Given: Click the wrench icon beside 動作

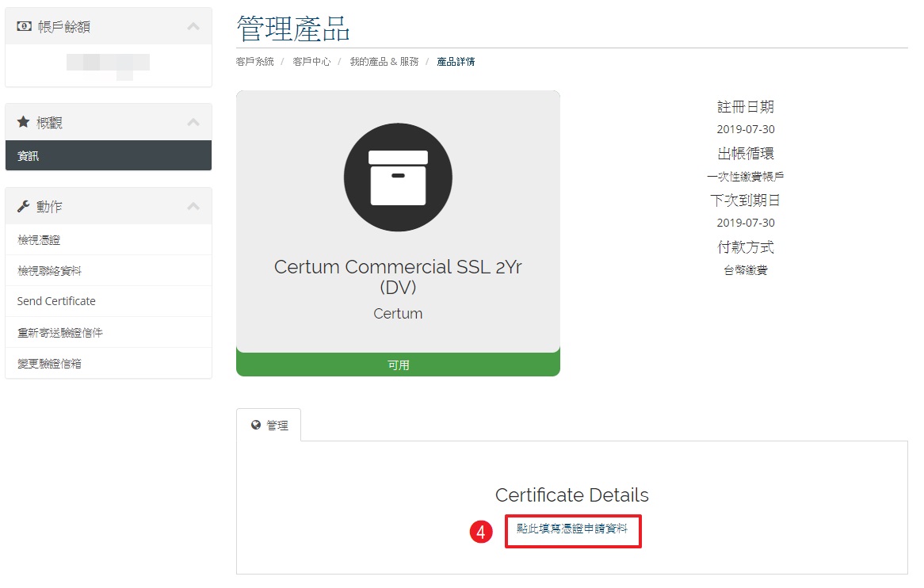Looking at the screenshot, I should tap(24, 206).
